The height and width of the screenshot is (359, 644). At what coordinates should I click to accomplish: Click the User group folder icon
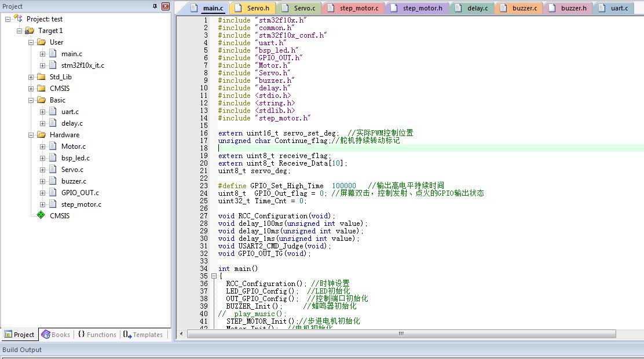[41, 42]
